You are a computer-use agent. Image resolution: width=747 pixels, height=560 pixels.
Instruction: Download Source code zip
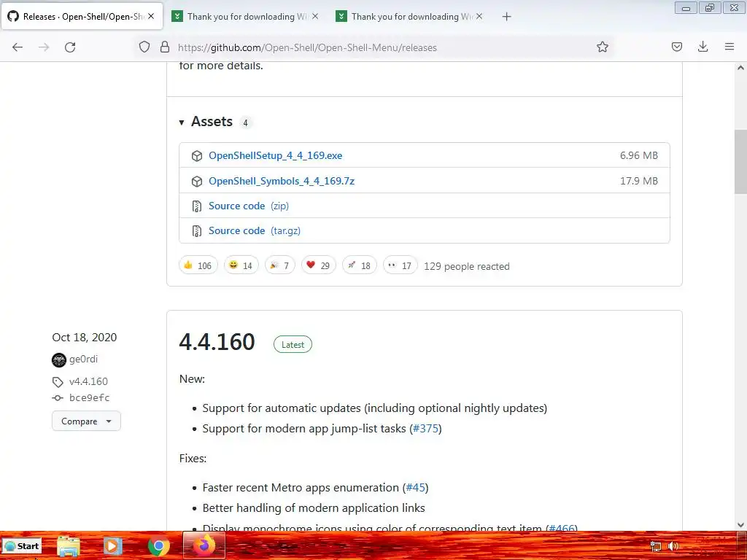tap(249, 206)
